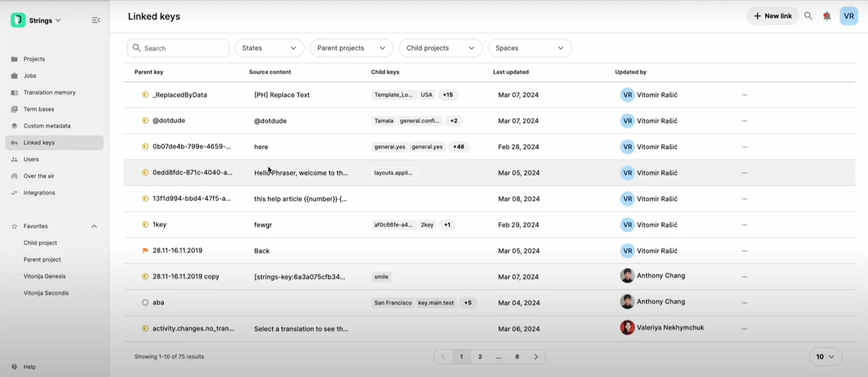The image size is (868, 377).
Task: Click the empty status circle beside aba
Action: [x=145, y=303]
